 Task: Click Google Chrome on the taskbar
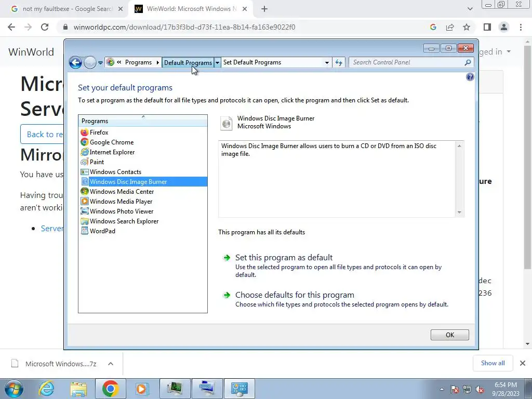point(110,389)
